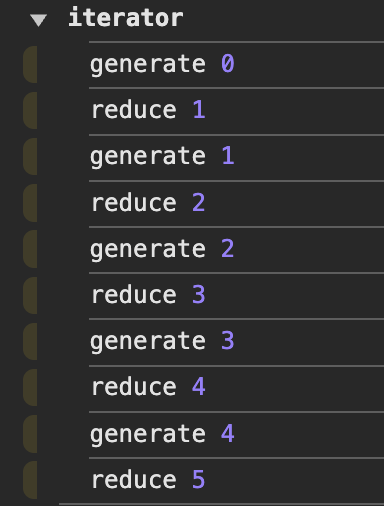Click the gutter marker beside 'reduce 1'
Image resolution: width=384 pixels, height=506 pixels.
pyautogui.click(x=30, y=111)
